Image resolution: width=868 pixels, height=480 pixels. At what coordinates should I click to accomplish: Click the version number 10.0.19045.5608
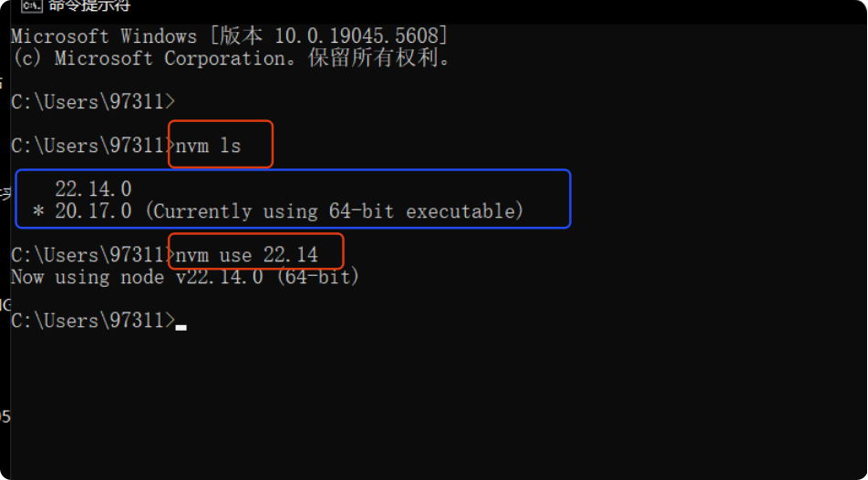(361, 37)
